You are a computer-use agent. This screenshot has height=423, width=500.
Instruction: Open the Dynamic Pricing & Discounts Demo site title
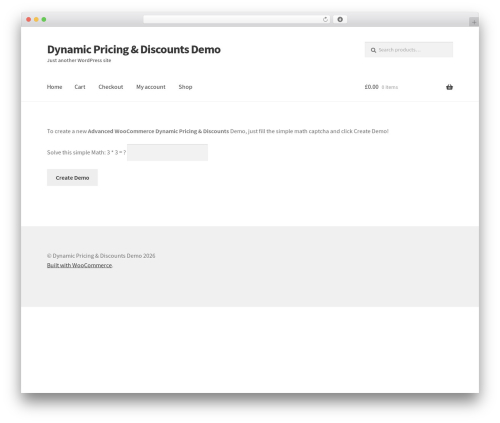(x=134, y=50)
